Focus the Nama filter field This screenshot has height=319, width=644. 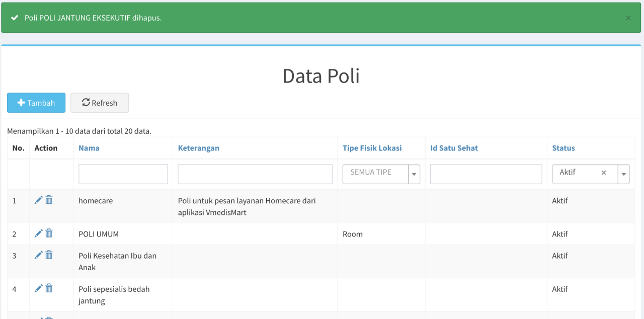[x=123, y=174]
